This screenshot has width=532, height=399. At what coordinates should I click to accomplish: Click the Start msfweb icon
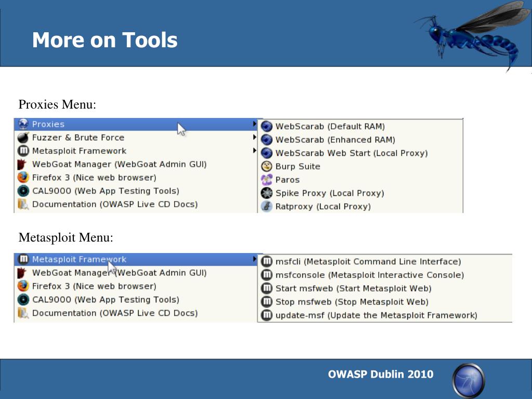coord(267,288)
